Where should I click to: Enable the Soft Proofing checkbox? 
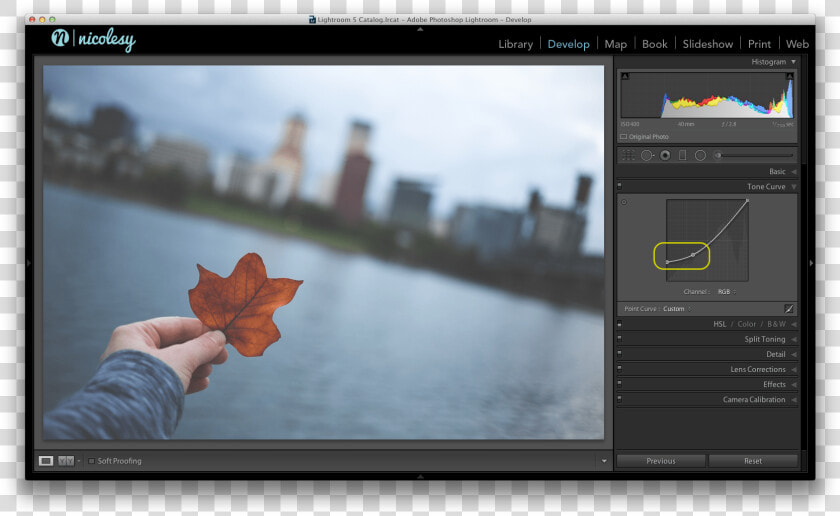(91, 461)
